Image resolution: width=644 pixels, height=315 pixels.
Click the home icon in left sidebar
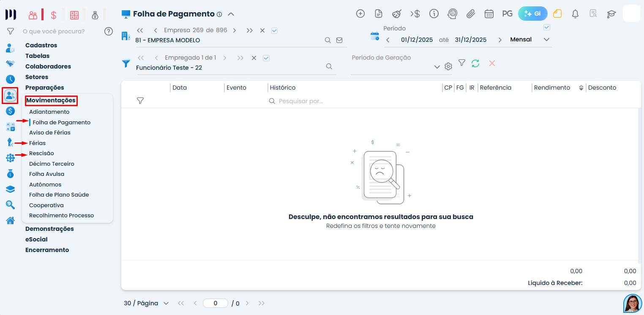pyautogui.click(x=10, y=220)
